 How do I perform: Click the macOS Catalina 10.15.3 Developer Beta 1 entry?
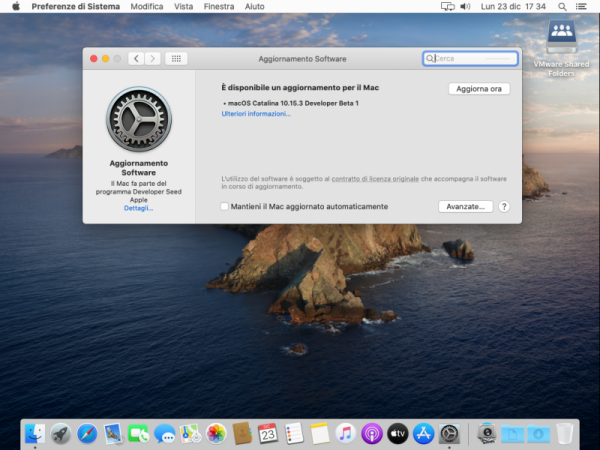pyautogui.click(x=291, y=103)
